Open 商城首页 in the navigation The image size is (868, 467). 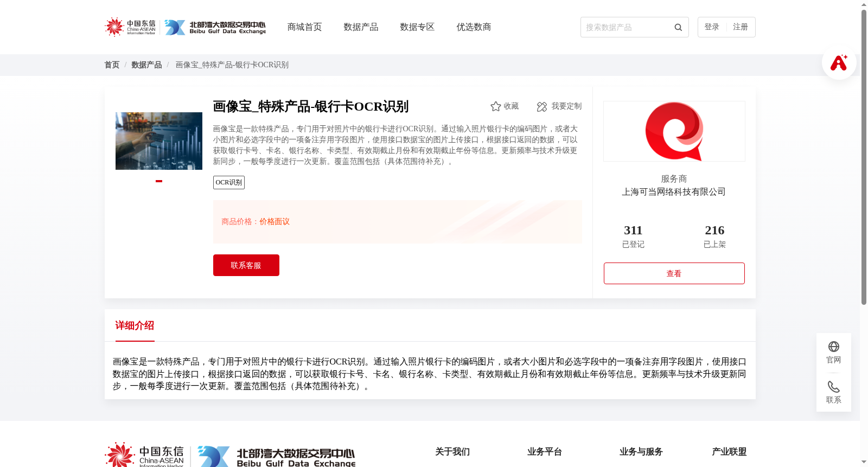click(304, 27)
